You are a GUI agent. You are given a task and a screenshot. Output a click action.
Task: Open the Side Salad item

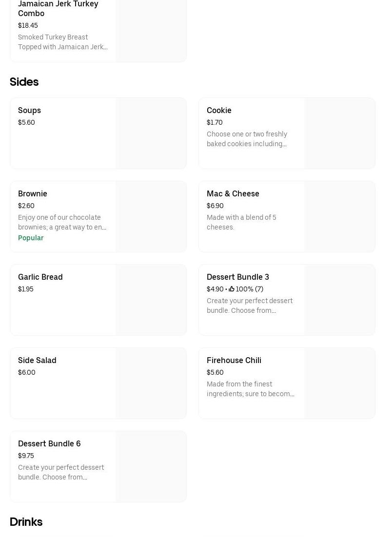click(x=37, y=360)
